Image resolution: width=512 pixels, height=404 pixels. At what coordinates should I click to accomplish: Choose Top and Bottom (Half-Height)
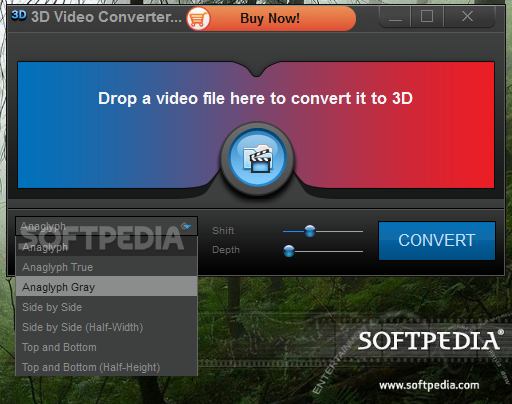(x=106, y=367)
